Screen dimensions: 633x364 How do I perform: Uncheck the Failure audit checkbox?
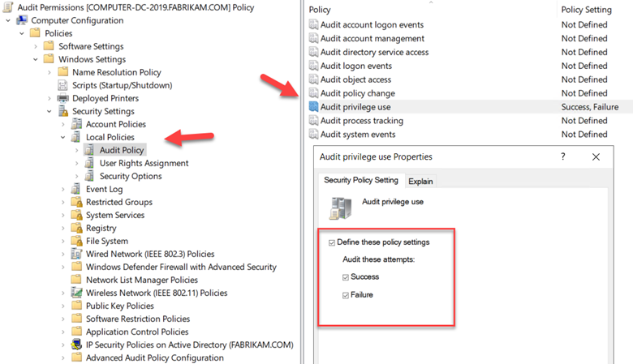pos(346,295)
